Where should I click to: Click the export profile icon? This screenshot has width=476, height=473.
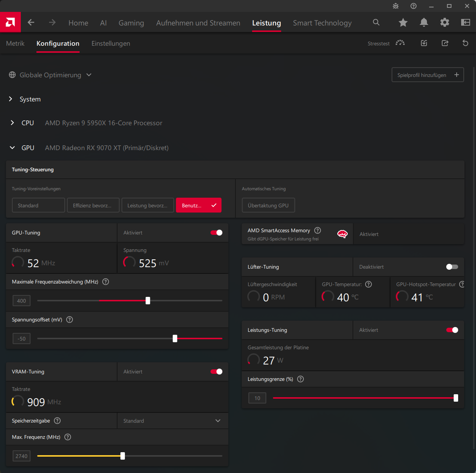click(445, 43)
